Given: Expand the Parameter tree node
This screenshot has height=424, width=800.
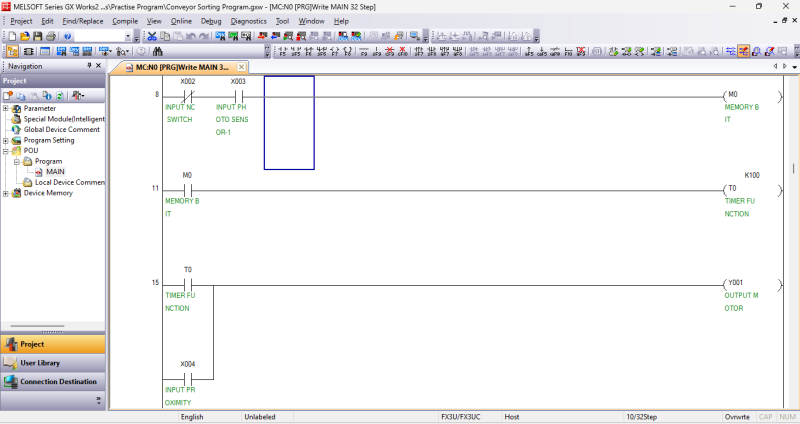Looking at the screenshot, I should [6, 108].
